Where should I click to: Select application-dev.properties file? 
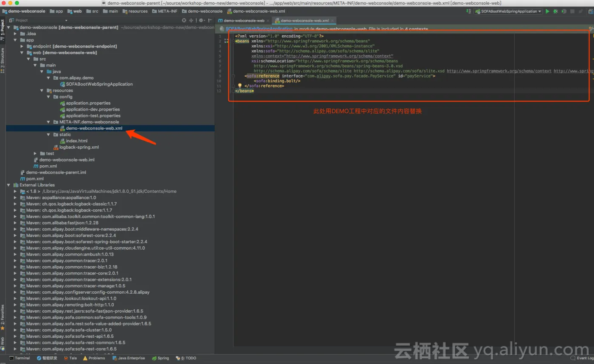(92, 109)
